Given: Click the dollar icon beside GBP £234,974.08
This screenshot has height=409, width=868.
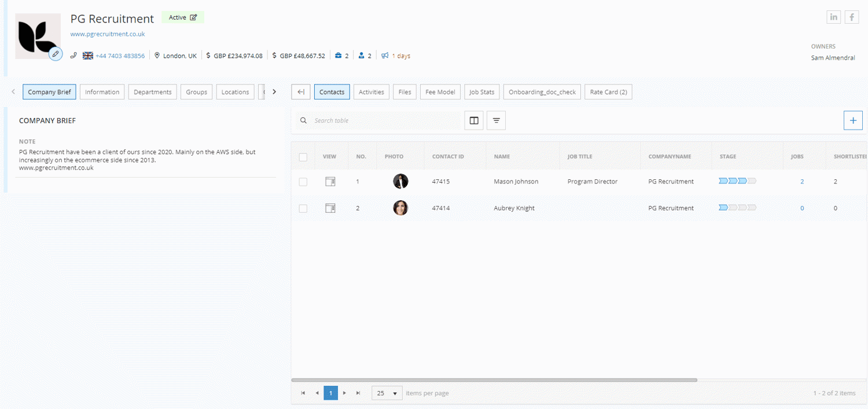Looking at the screenshot, I should pos(208,56).
